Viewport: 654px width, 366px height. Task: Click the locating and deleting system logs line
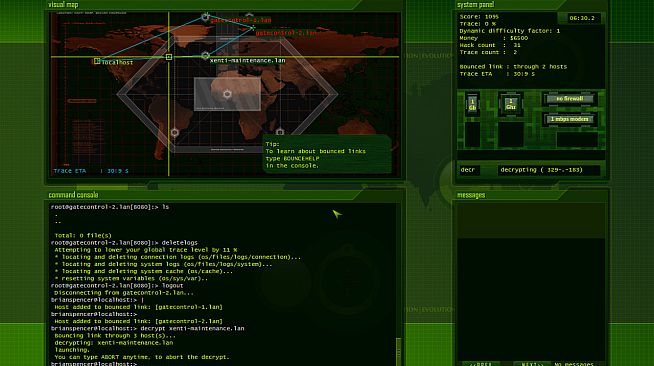[x=163, y=264]
